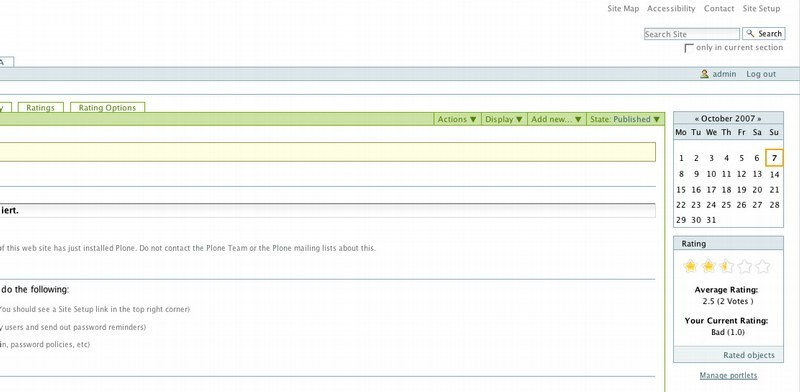Click the second rating star

708,266
